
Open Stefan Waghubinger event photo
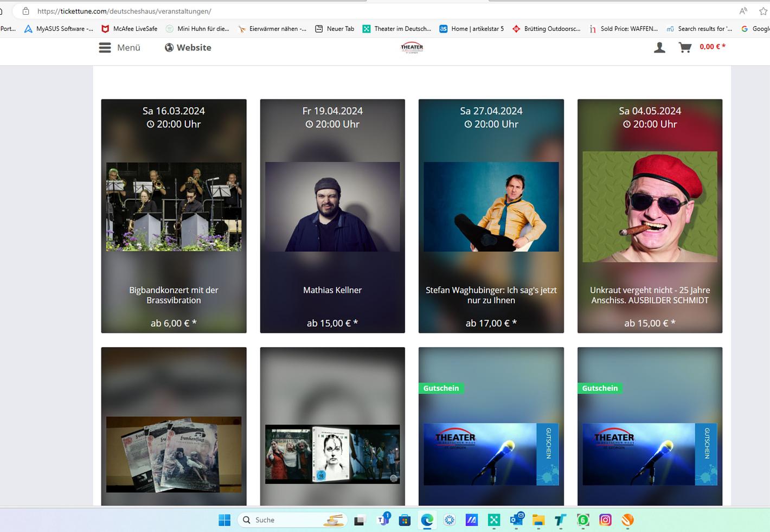(x=491, y=207)
